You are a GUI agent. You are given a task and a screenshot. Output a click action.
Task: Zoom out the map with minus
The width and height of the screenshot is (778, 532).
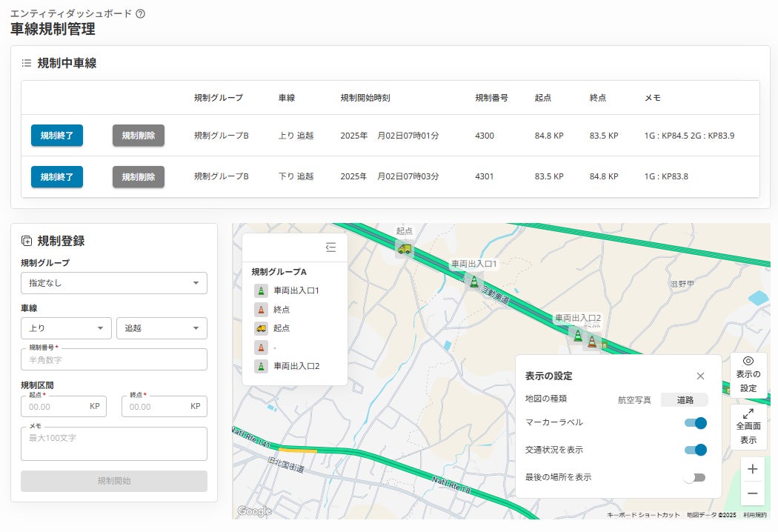click(753, 493)
